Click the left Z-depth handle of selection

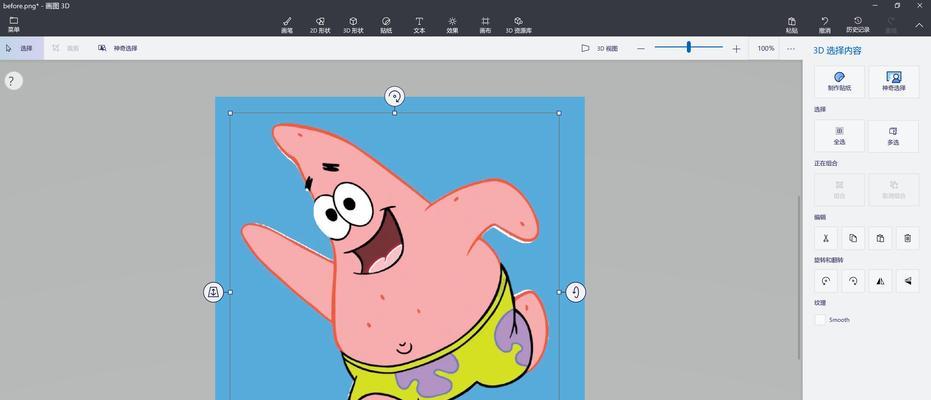pos(214,291)
